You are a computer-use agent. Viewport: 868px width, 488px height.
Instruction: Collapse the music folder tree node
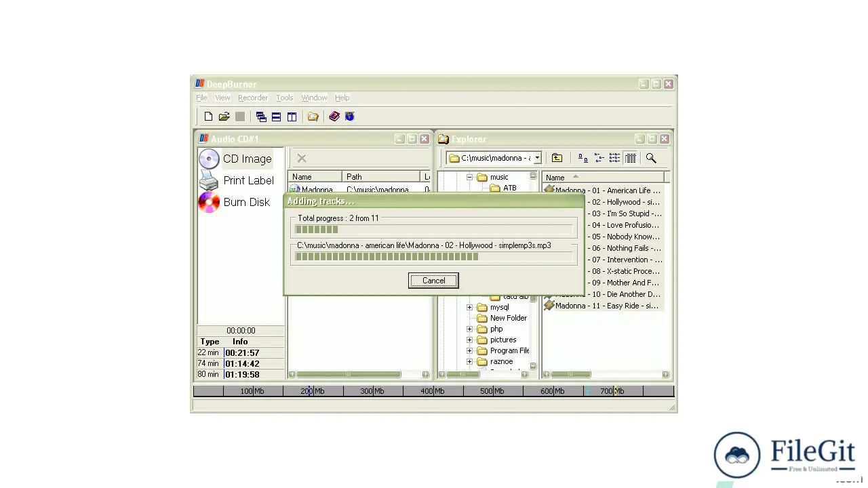point(469,177)
